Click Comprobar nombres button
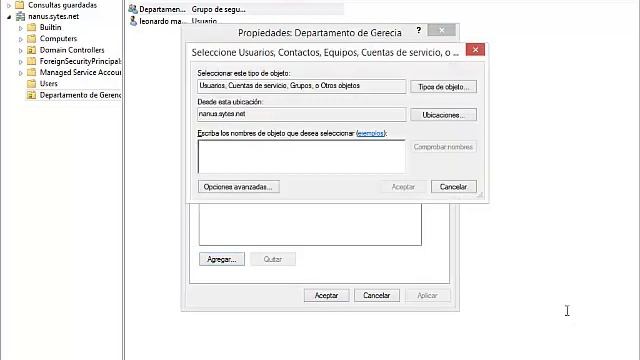The height and width of the screenshot is (360, 640). (x=443, y=147)
